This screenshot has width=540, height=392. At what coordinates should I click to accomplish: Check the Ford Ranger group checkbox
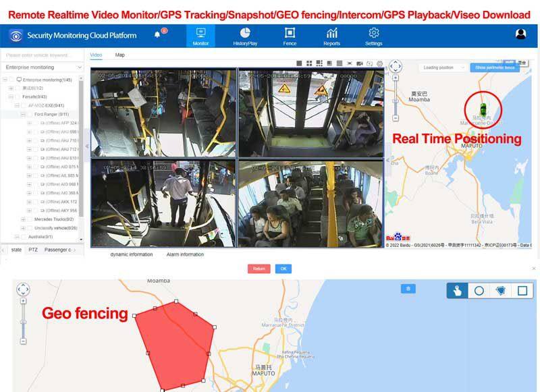(x=30, y=115)
